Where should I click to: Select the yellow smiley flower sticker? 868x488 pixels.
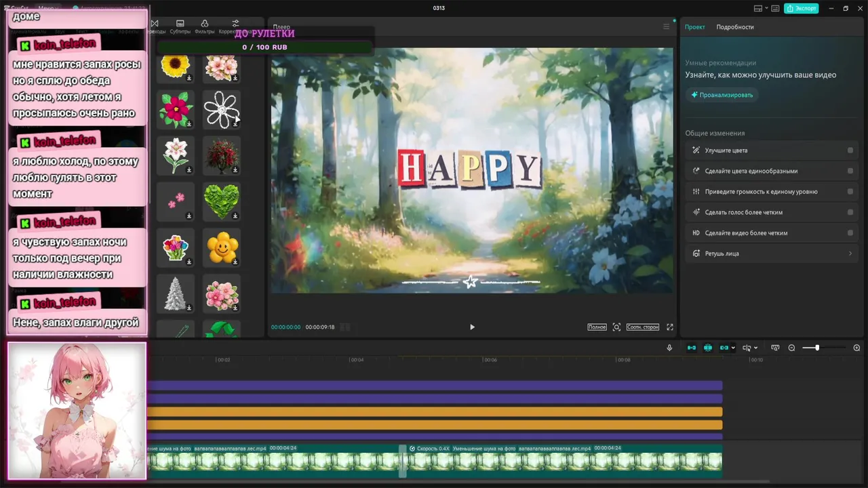click(222, 247)
